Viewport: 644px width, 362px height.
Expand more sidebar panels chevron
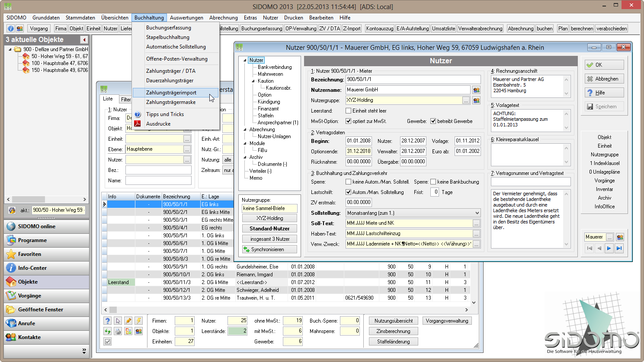(84, 351)
